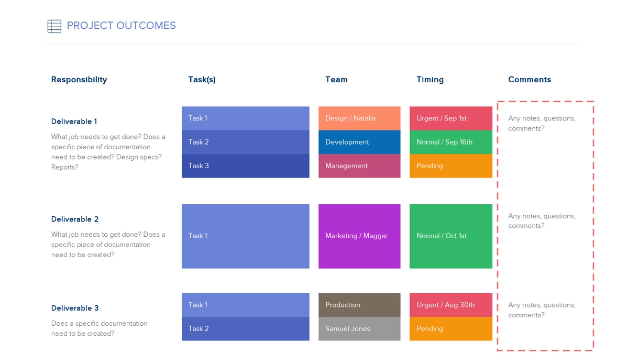Select Task 3 cell under Deliverable 1
Image resolution: width=628 pixels, height=364 pixels.
[x=245, y=166]
